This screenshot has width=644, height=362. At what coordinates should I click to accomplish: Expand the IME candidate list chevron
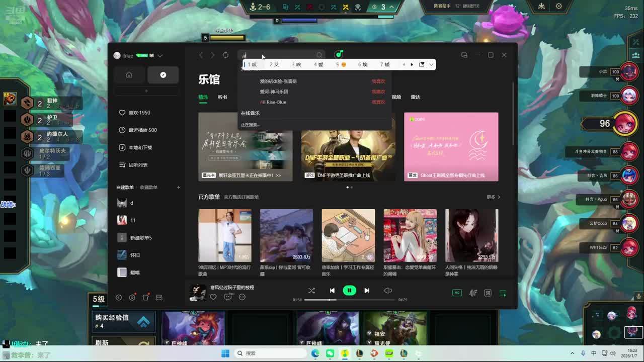(x=431, y=64)
